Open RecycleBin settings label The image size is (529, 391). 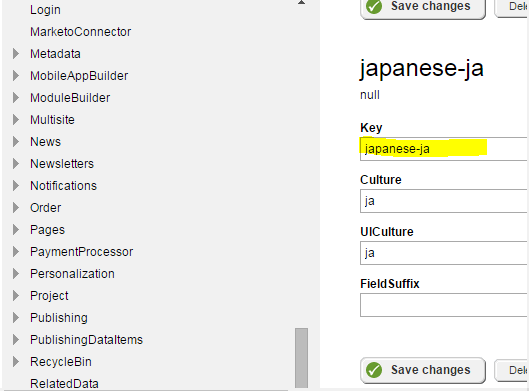point(61,362)
